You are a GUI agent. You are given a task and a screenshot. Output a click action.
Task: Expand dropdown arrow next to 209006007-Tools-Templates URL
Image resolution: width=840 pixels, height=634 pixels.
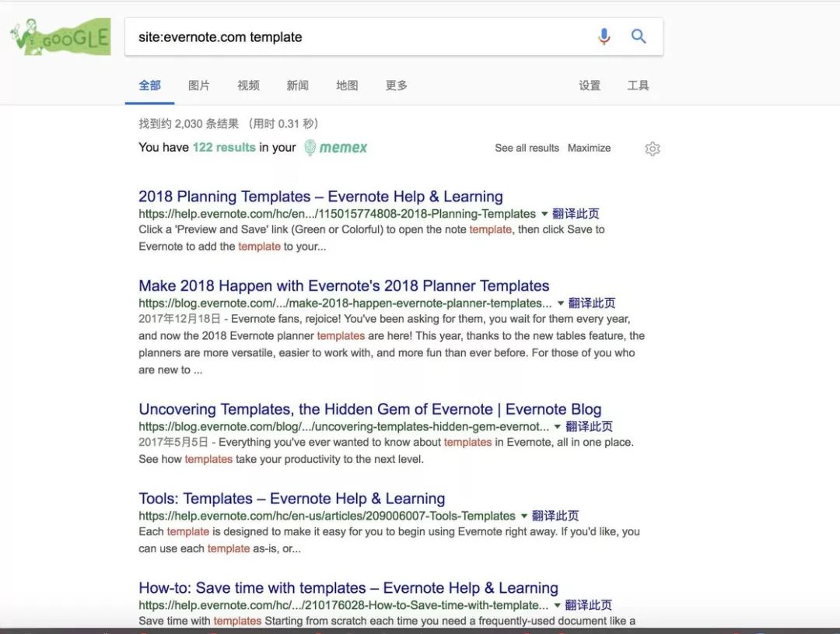coord(524,516)
